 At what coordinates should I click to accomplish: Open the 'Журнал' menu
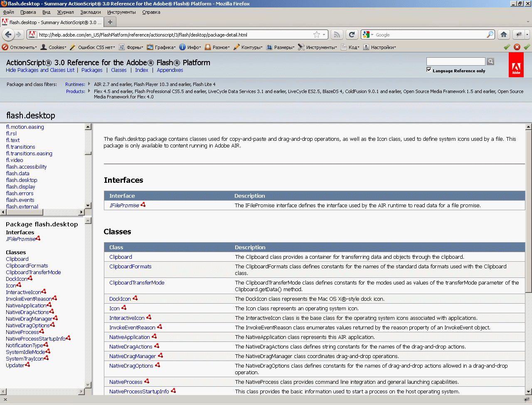tap(65, 12)
